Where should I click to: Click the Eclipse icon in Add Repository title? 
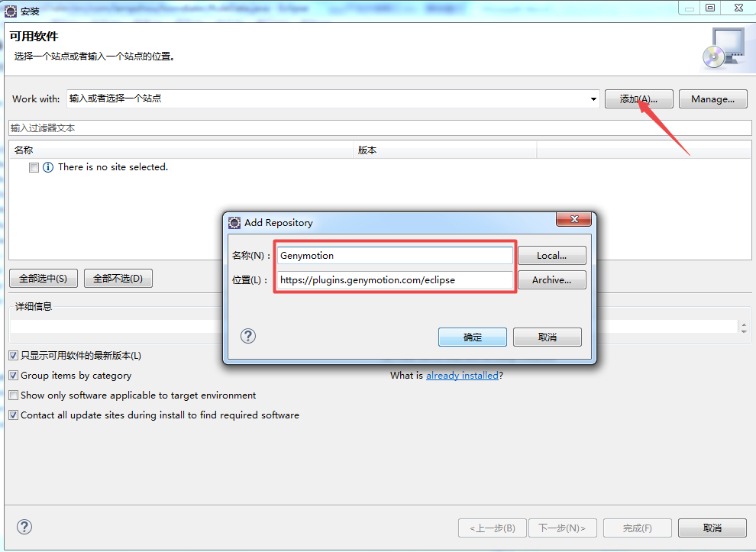point(234,223)
